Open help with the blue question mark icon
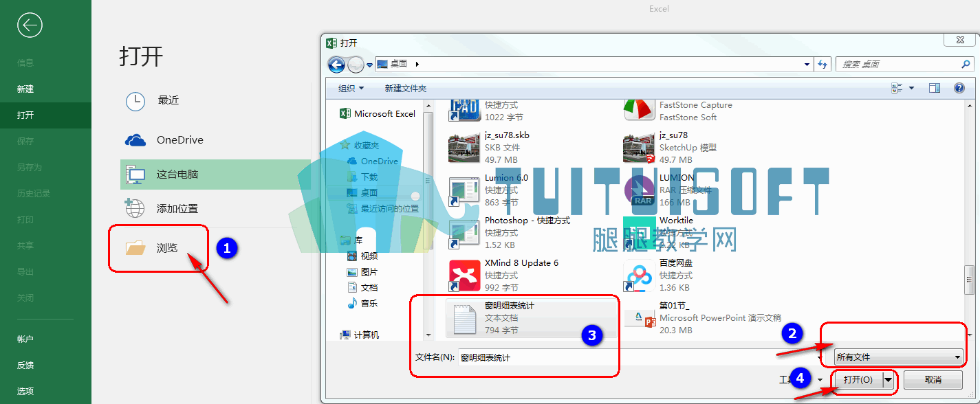 click(959, 88)
